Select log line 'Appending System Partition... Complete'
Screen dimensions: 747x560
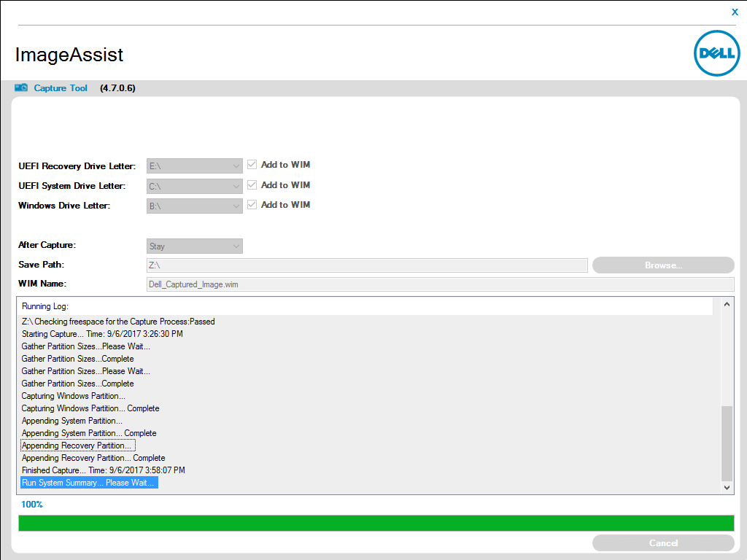point(89,433)
